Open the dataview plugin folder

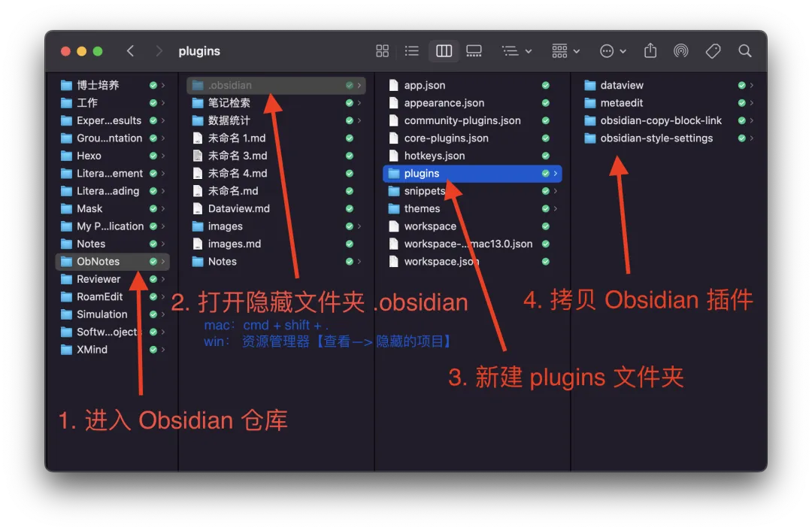tap(668, 85)
